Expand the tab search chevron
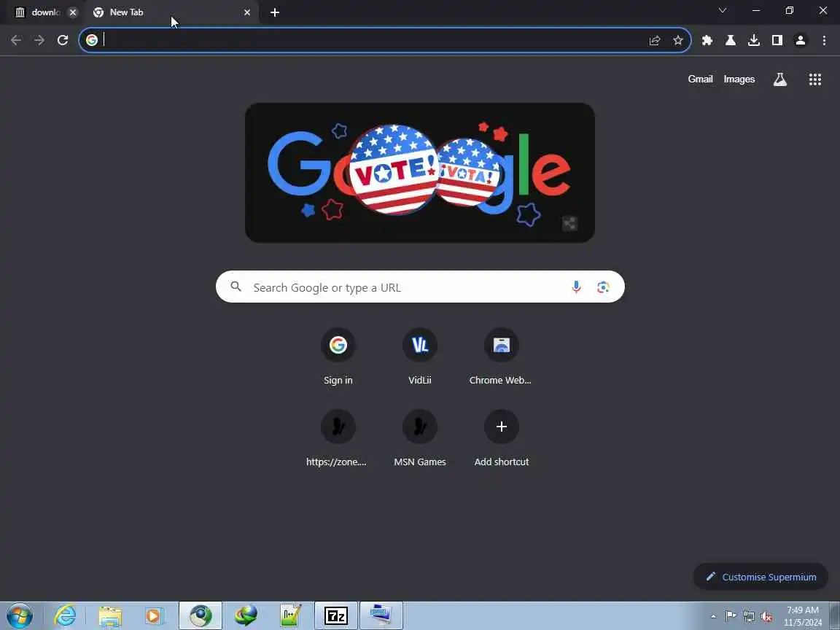Viewport: 840px width, 630px height. coord(722,11)
